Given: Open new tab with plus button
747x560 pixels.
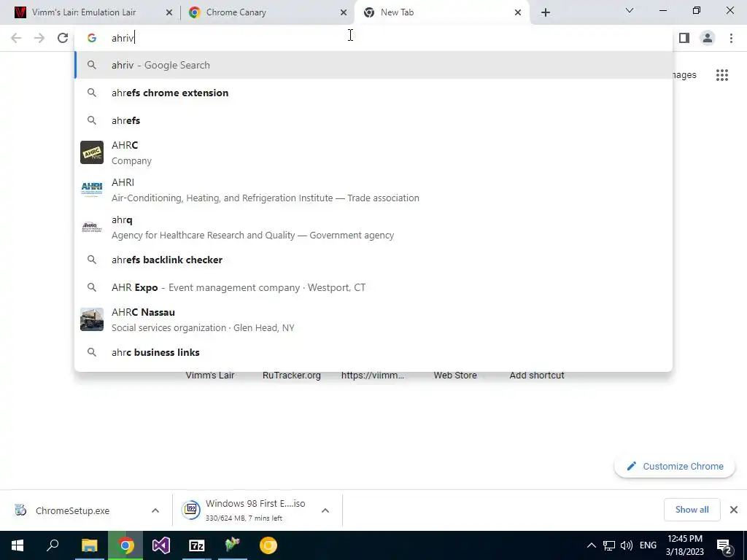Looking at the screenshot, I should point(546,12).
